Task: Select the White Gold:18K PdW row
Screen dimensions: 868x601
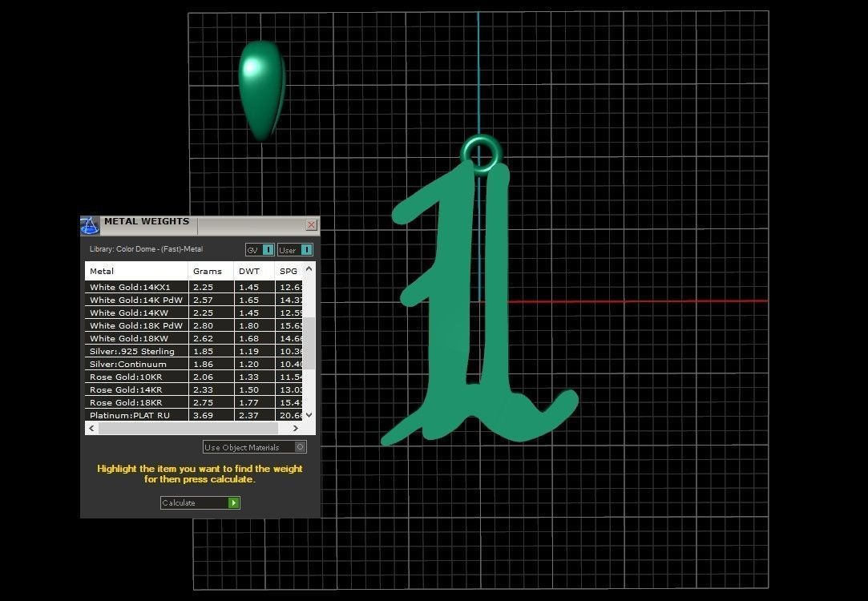Action: click(x=194, y=325)
